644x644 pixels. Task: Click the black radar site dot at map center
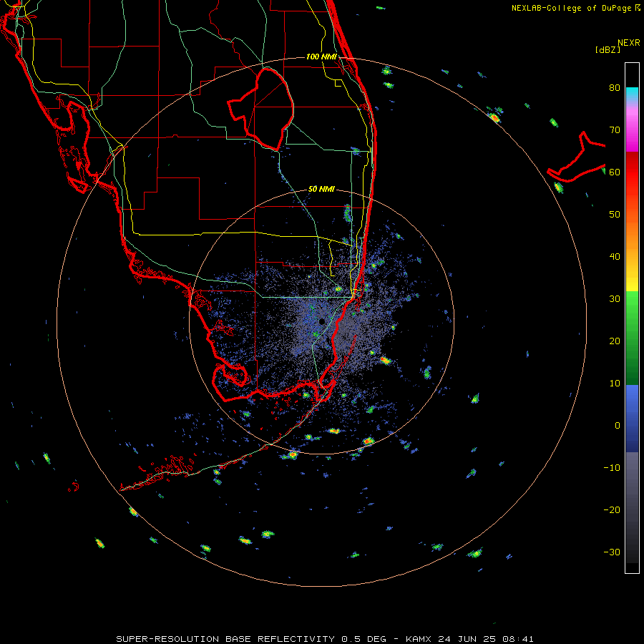[x=321, y=321]
